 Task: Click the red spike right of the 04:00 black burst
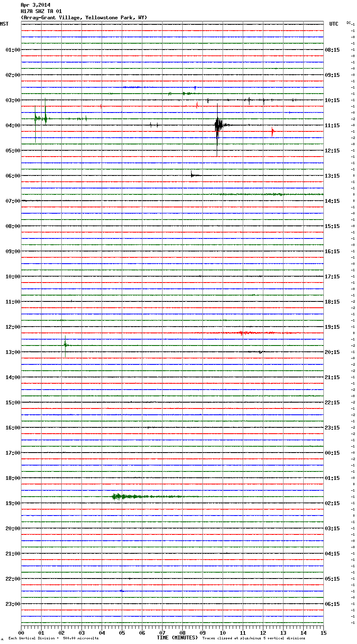tap(273, 132)
